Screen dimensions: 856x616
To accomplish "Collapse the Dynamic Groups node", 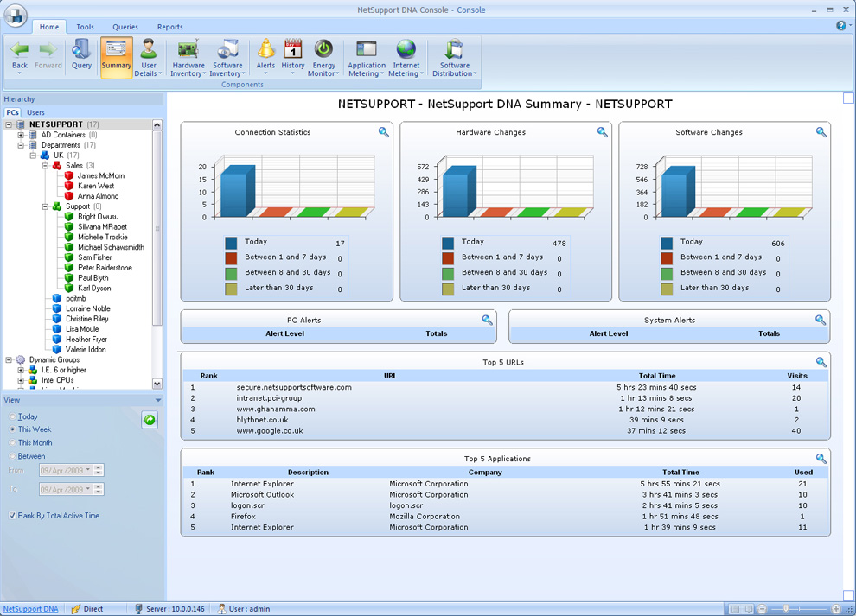I will (x=9, y=360).
